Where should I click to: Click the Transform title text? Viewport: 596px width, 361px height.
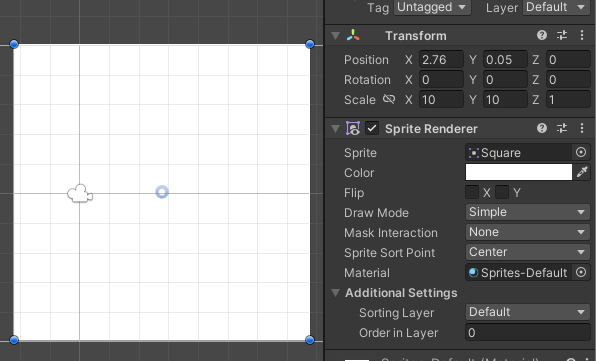pos(415,36)
